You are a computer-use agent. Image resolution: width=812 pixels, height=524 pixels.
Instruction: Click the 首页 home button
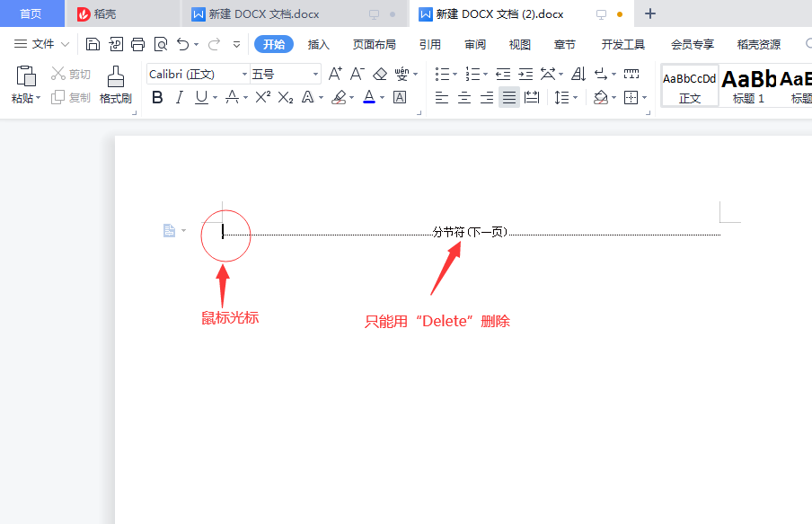(x=31, y=13)
